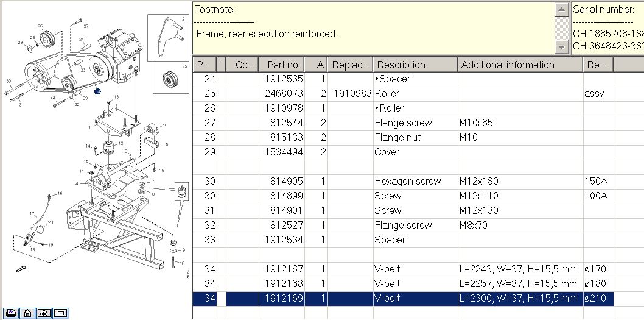644x320 pixels.
Task: Select Cover part 1534494
Action: (403, 152)
